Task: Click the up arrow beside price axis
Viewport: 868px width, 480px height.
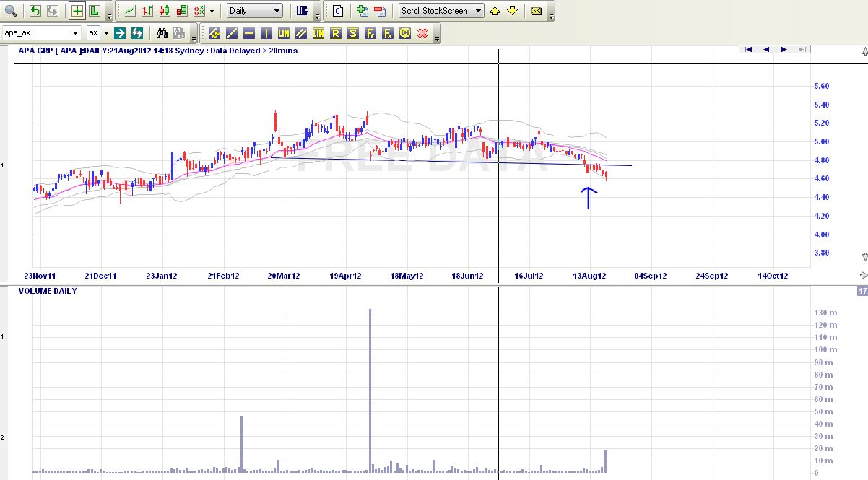Action: coord(864,51)
